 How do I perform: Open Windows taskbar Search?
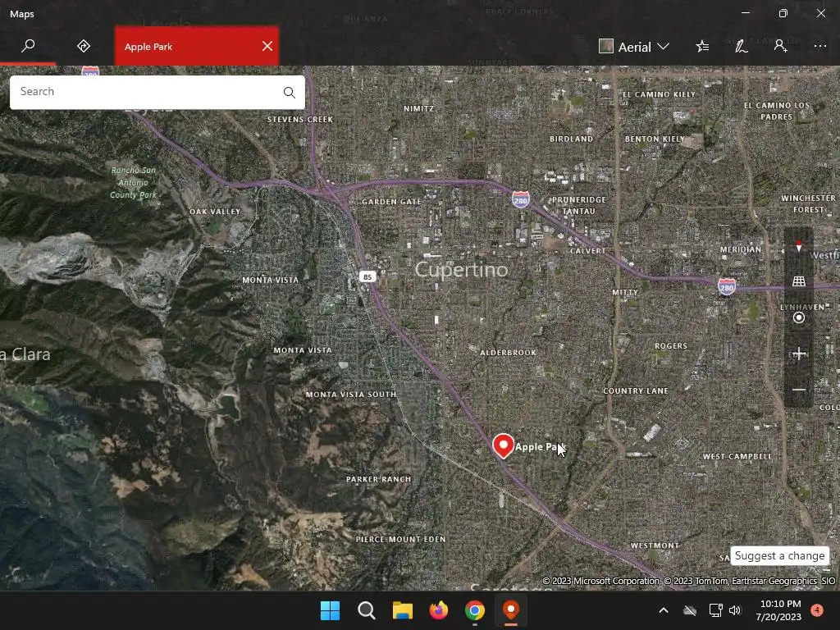[x=367, y=610]
